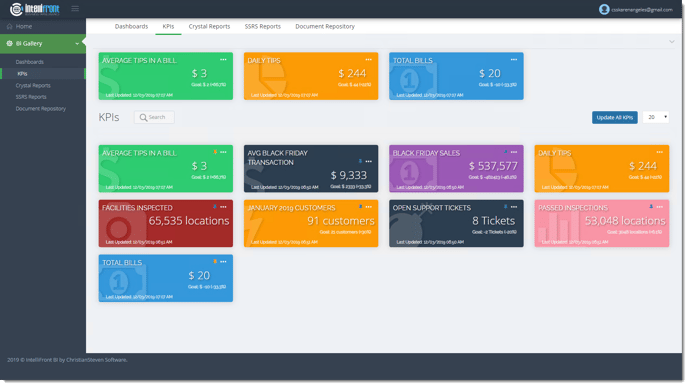Open three-dot menu on Total Bills below KPI search
The image size is (688, 386).
223,262
